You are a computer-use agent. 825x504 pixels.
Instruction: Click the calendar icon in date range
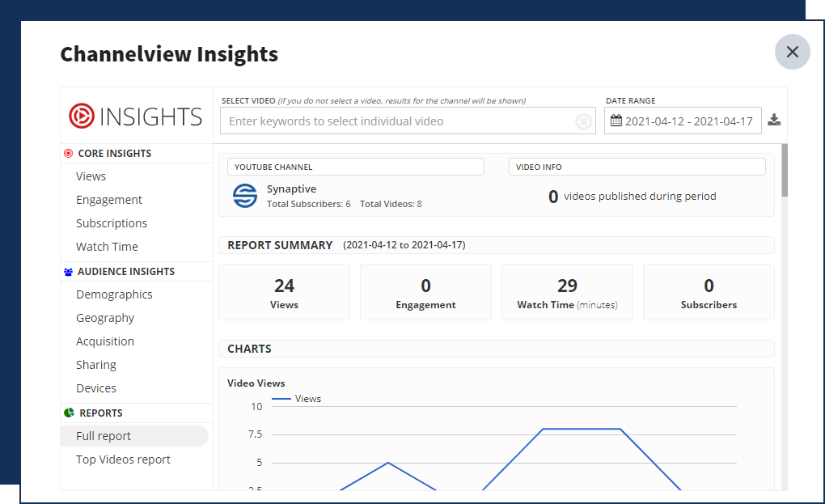point(616,121)
